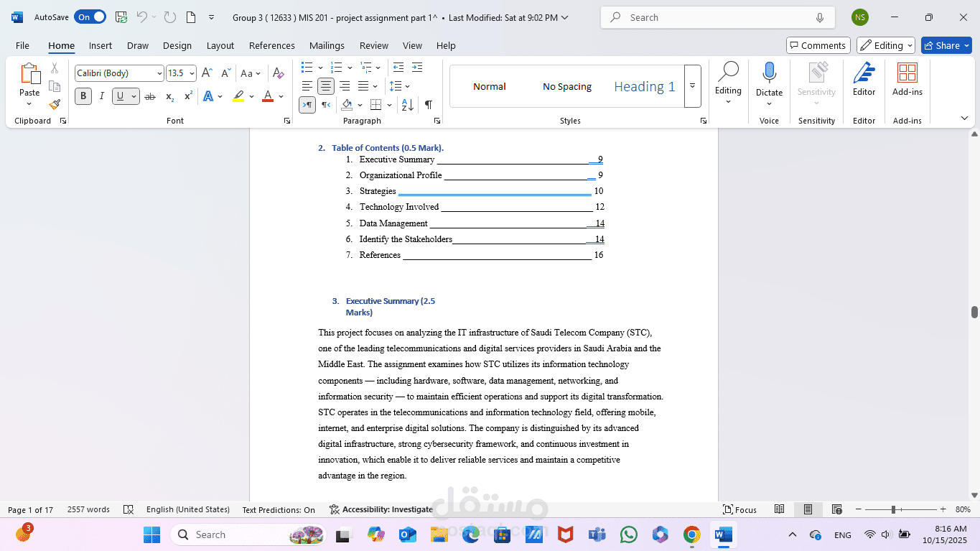Toggle Focus mode in status bar
Viewport: 980px width, 551px height.
pos(739,509)
